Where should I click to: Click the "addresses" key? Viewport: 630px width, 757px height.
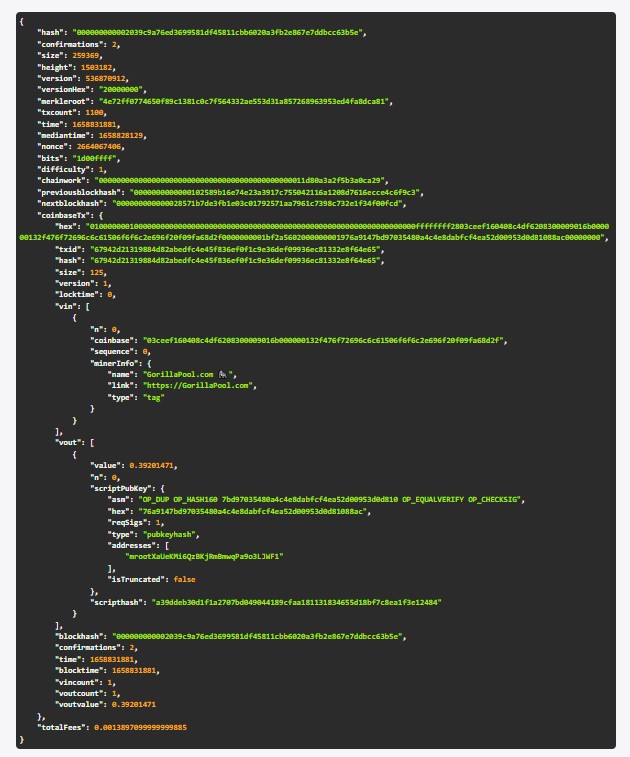point(132,546)
